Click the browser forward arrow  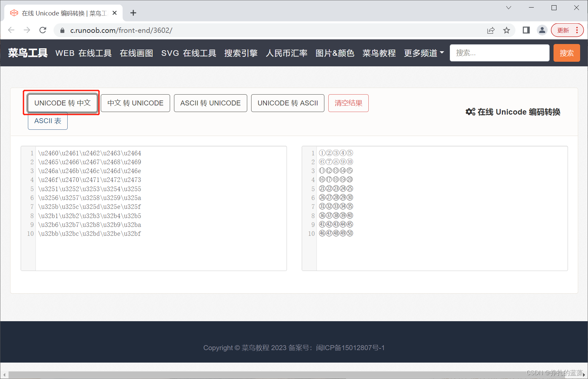point(27,30)
